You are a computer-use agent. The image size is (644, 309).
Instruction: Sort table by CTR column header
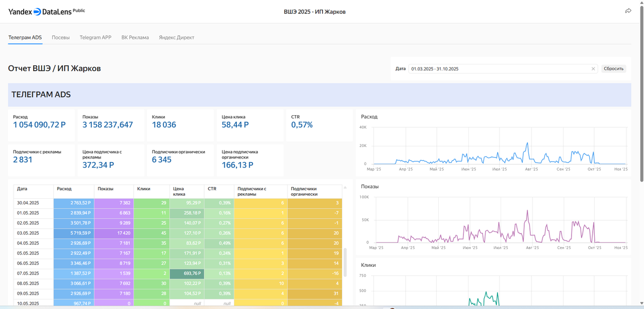[219, 191]
